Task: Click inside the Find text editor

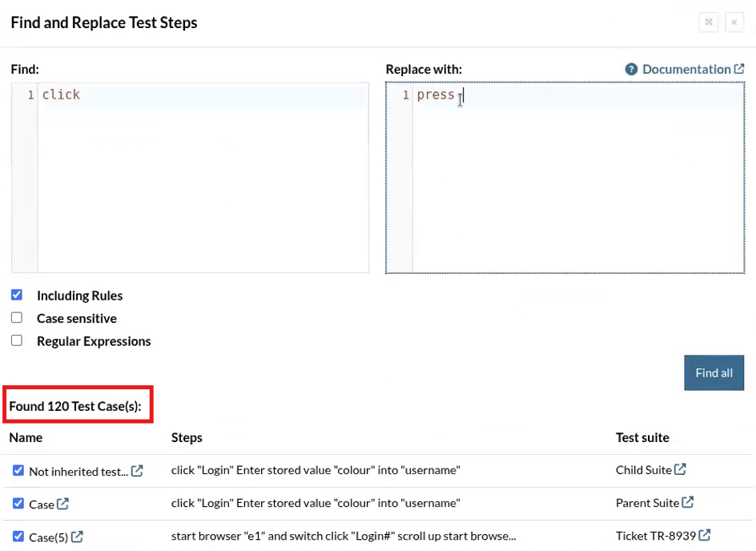Action: (200, 176)
